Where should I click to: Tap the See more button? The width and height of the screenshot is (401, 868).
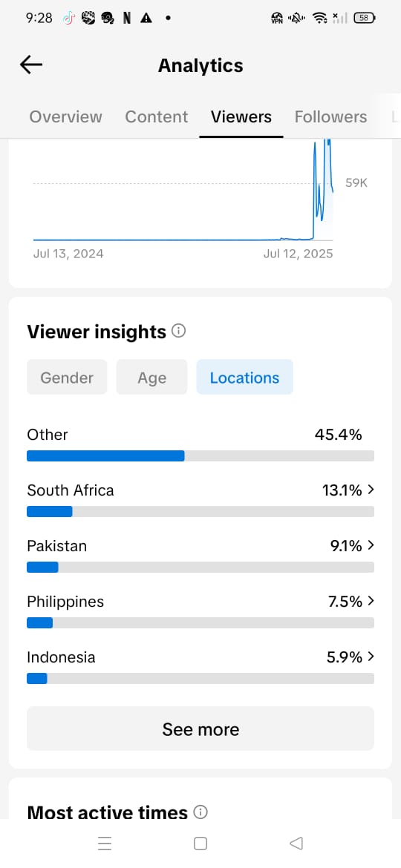pos(200,729)
